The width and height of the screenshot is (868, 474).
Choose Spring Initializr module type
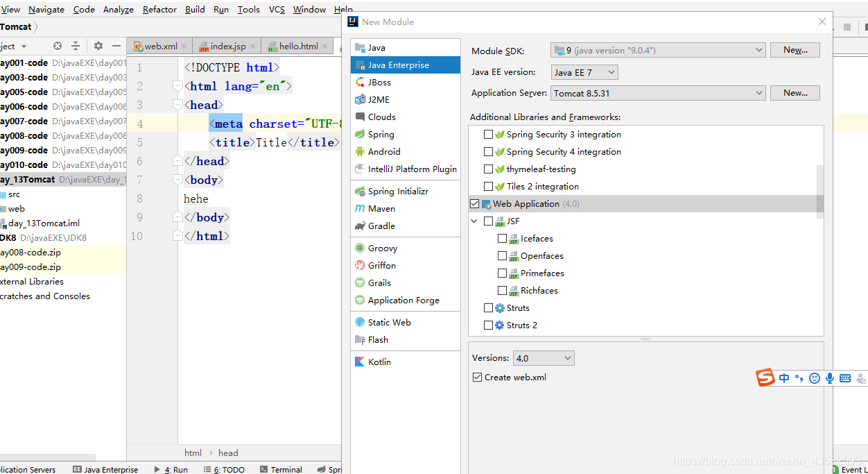click(405, 192)
